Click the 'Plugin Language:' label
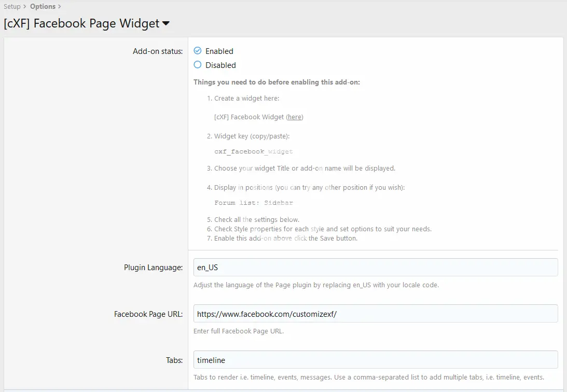 [153, 268]
